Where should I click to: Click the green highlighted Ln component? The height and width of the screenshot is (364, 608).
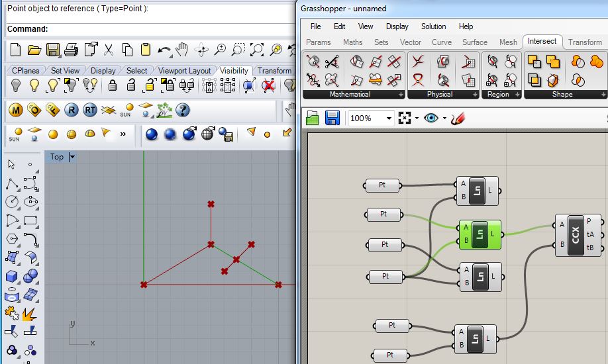click(x=480, y=234)
